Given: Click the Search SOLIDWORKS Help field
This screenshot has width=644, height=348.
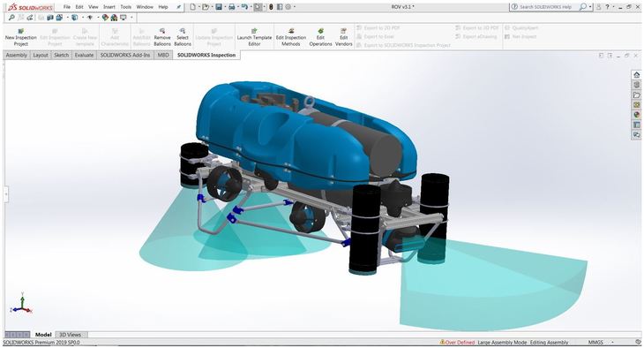Looking at the screenshot, I should 544,7.
